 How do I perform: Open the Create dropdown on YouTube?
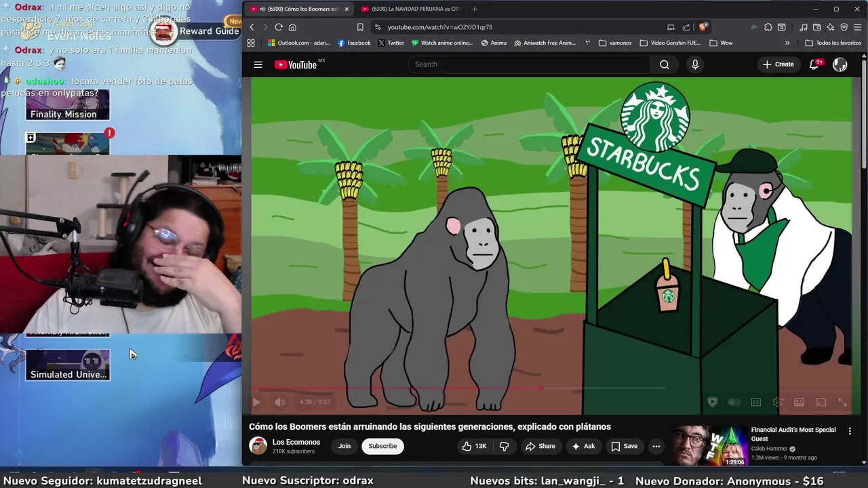point(778,64)
